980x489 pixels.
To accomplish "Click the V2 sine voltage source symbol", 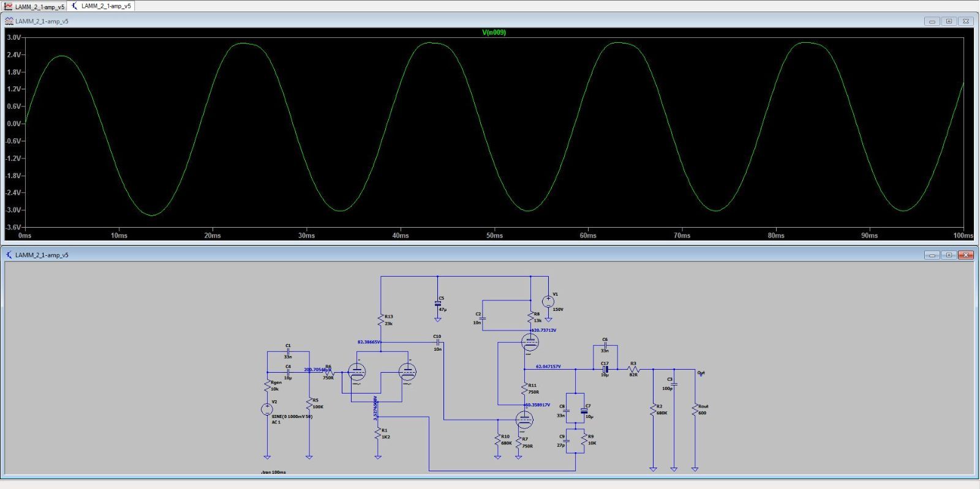I will (267, 409).
